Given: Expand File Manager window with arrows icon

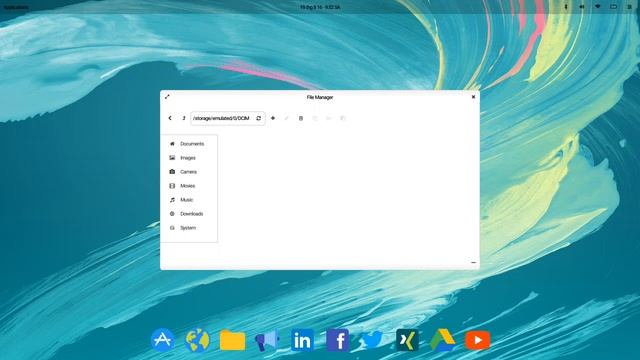Looking at the screenshot, I should tap(167, 97).
